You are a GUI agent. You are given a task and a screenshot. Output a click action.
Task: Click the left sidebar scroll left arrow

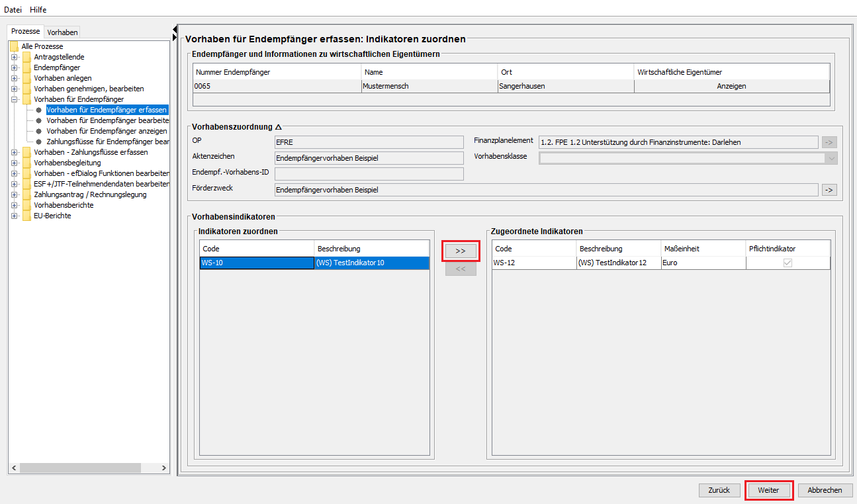click(x=14, y=468)
